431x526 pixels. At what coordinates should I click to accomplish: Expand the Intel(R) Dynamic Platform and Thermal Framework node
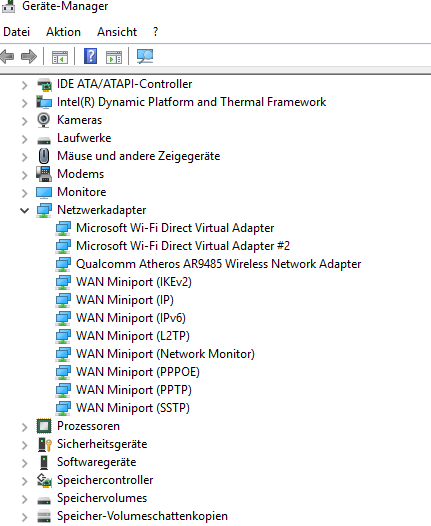coord(24,103)
